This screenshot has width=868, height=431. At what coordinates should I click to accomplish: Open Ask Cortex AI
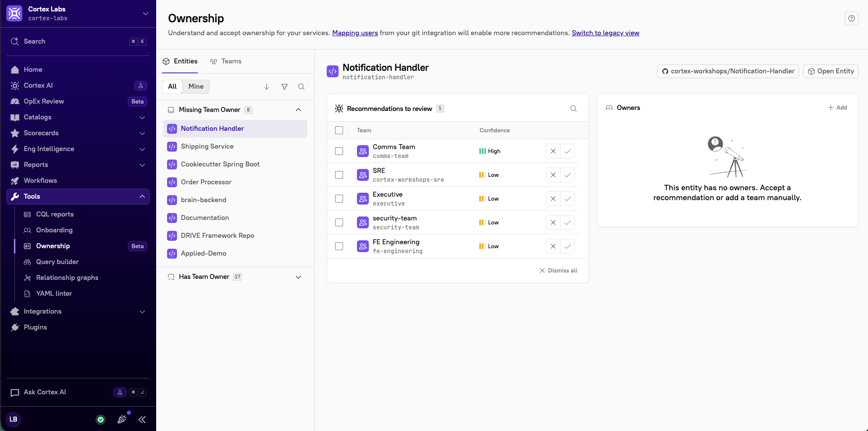coord(78,392)
